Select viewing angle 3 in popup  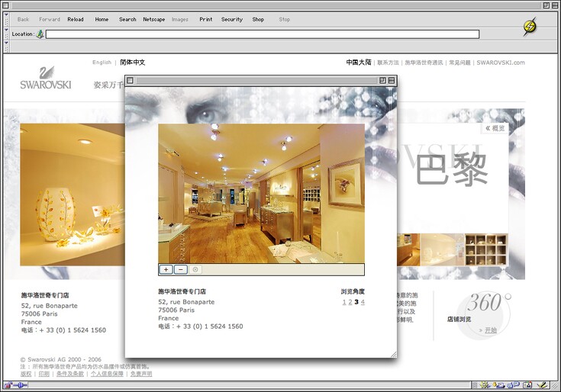[x=356, y=302]
